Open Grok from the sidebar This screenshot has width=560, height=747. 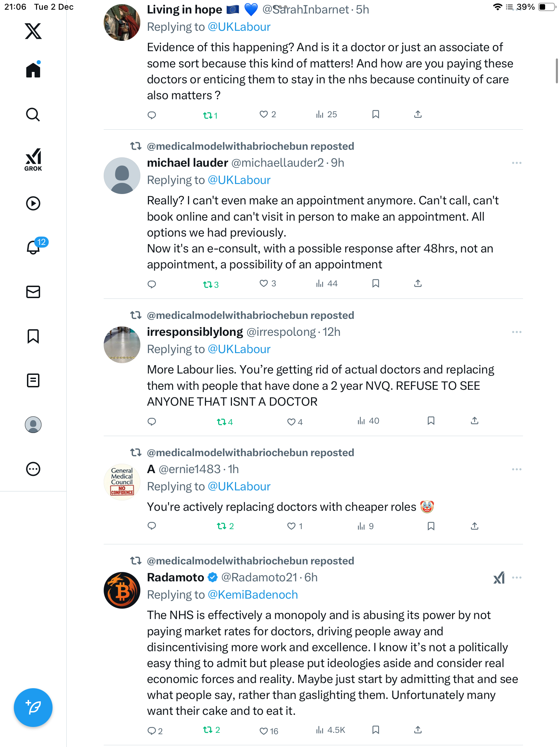click(x=33, y=159)
